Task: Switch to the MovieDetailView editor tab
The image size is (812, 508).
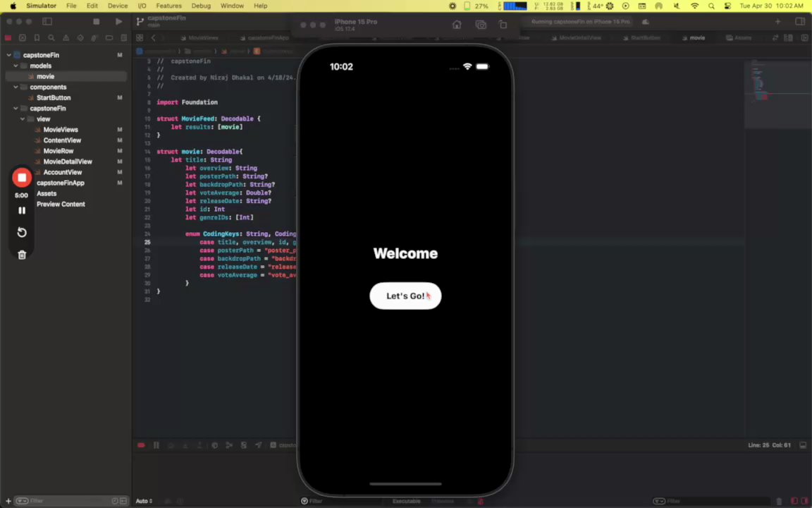Action: tap(576, 38)
